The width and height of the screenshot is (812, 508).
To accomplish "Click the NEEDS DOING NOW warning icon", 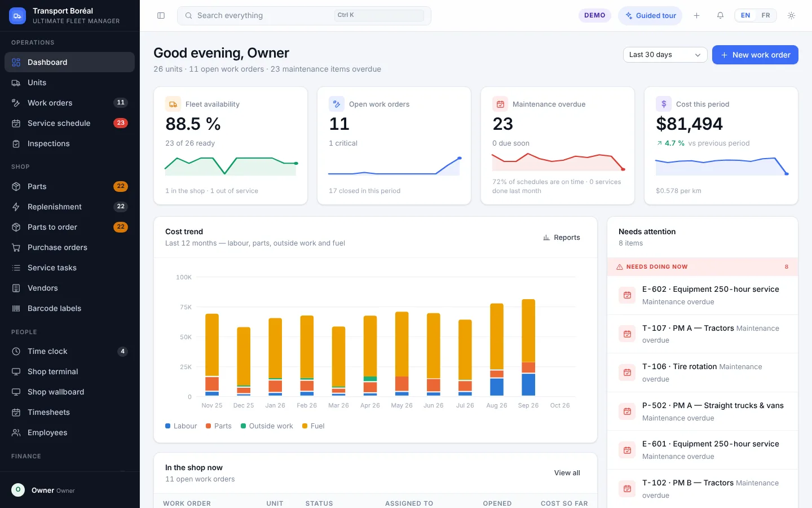I will [x=620, y=267].
